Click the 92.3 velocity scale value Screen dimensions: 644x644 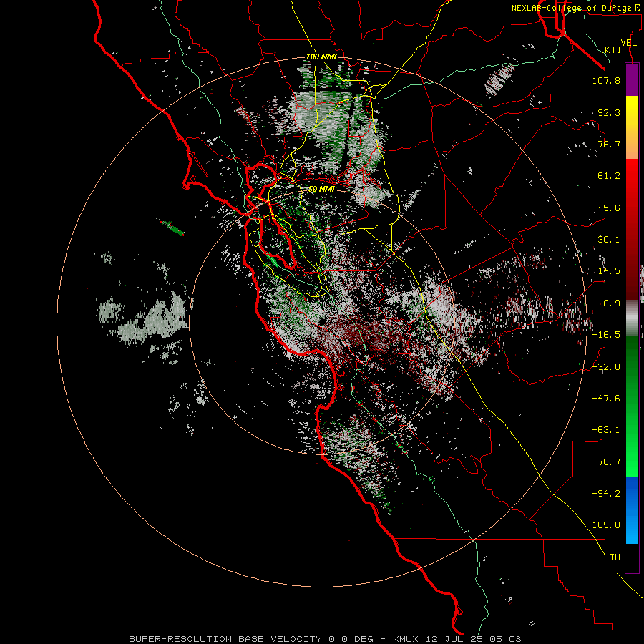pyautogui.click(x=609, y=112)
